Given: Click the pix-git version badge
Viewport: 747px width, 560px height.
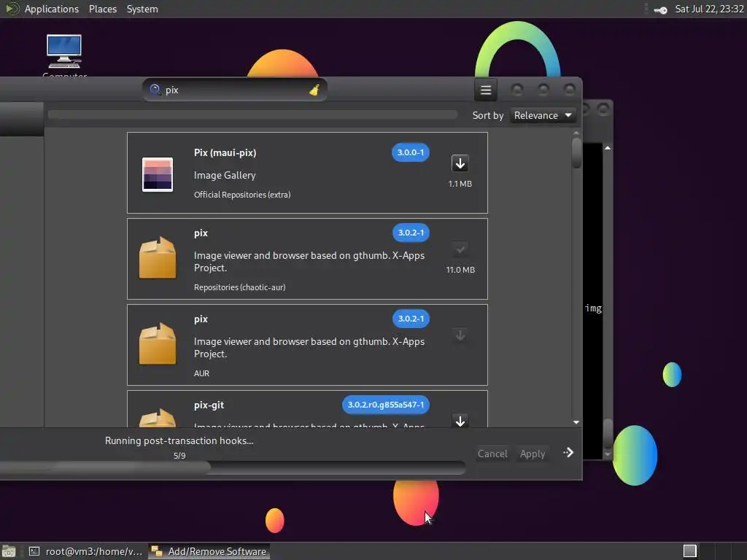Looking at the screenshot, I should pos(385,405).
